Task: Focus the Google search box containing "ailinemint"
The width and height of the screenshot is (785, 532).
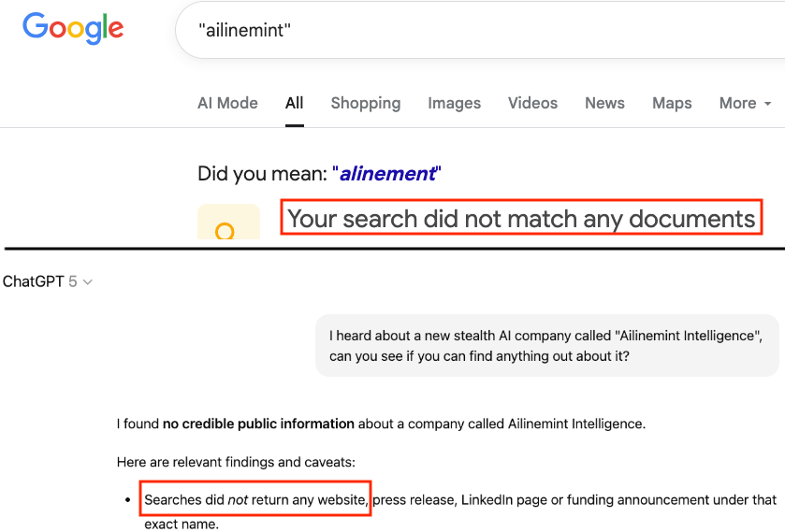Action: point(468,30)
